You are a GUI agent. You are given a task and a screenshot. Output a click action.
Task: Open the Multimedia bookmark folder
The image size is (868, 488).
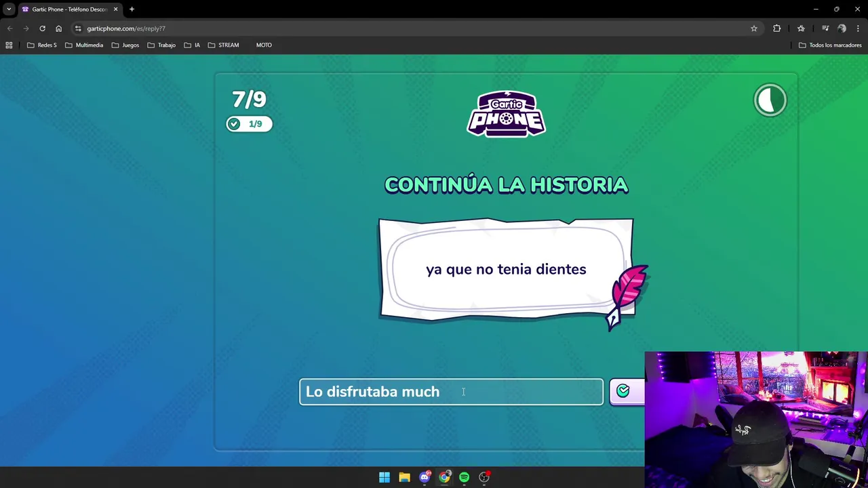[x=84, y=45]
